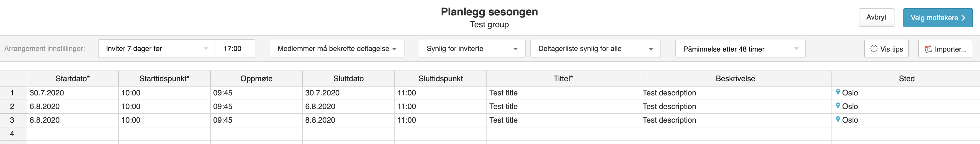Click the chevron arrow on Velg mottakere
The height and width of the screenshot is (144, 980).
coord(963,18)
